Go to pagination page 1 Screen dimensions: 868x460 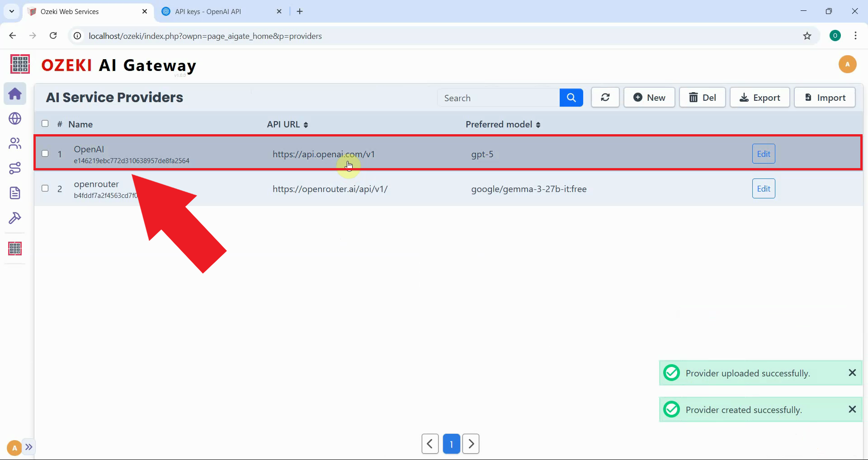click(451, 444)
